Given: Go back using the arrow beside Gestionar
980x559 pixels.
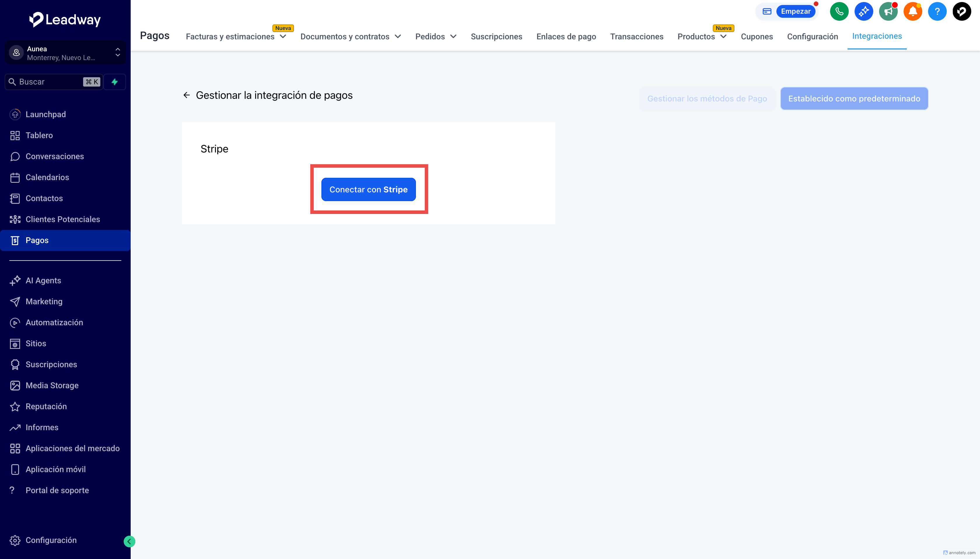Looking at the screenshot, I should pos(187,95).
